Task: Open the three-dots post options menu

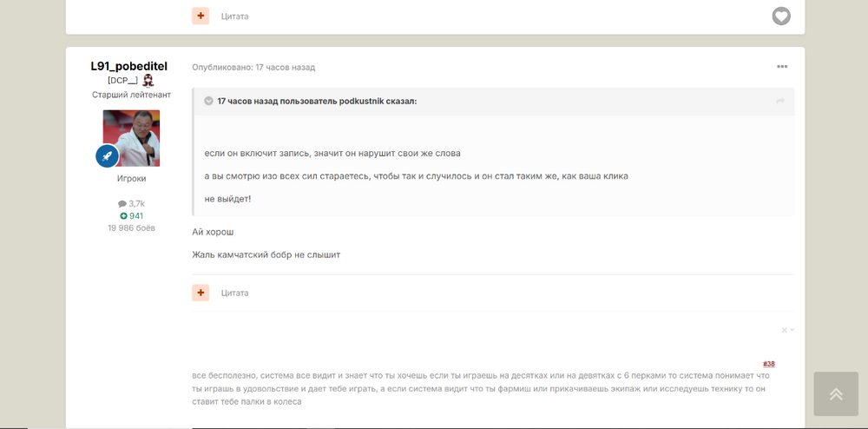Action: pyautogui.click(x=782, y=66)
